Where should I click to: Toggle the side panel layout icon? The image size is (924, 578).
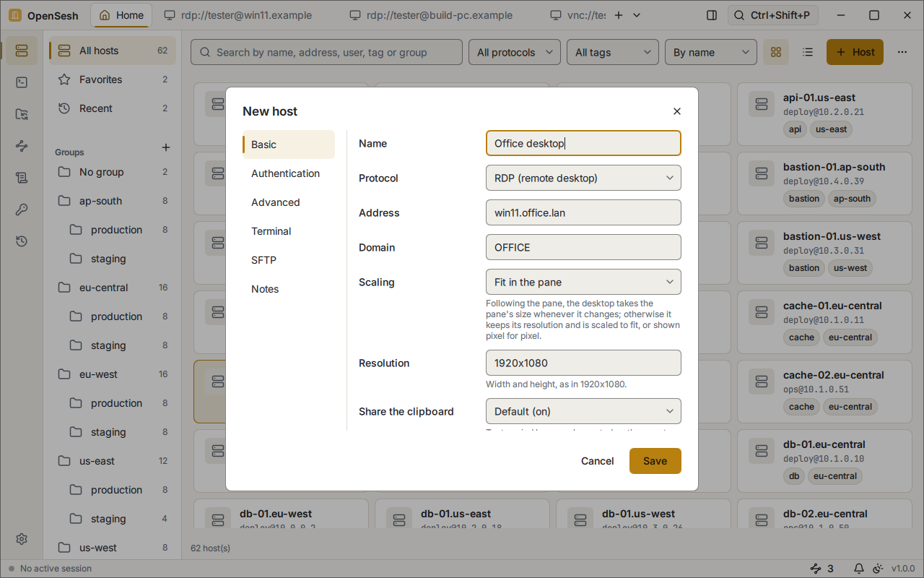[712, 15]
